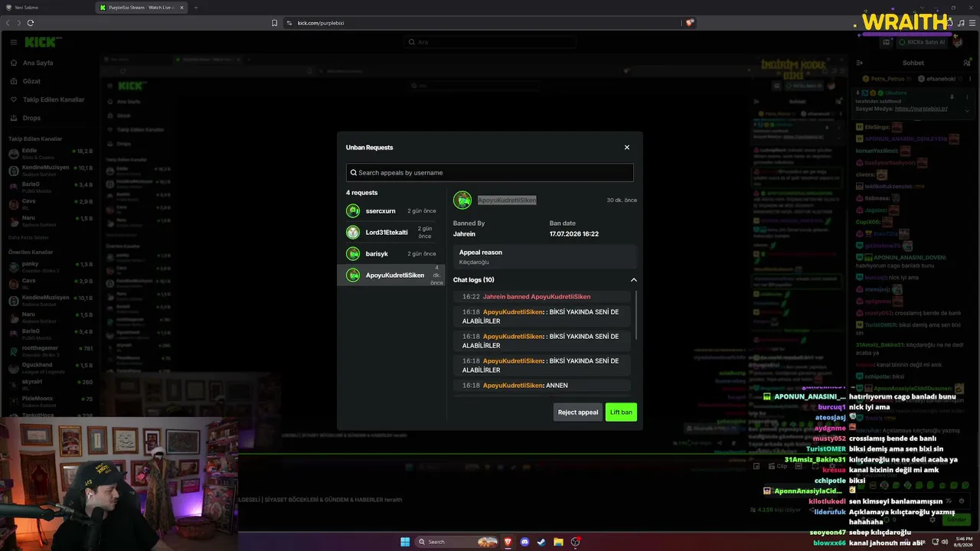Click Lord31Etekalti avatar icon
Viewport: 980px width, 551px height.
(353, 232)
